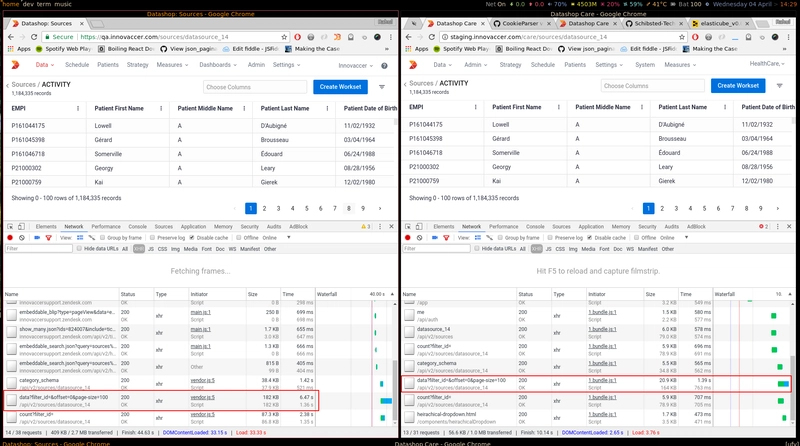This screenshot has height=446, width=800.
Task: Bookmark the staging.innovaccer.com page with the star
Action: [682, 37]
